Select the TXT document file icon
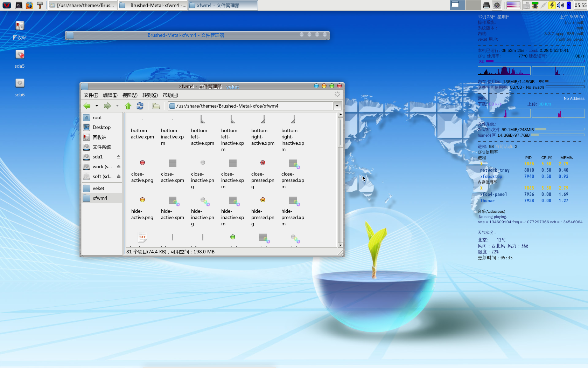This screenshot has height=368, width=588. coord(142,237)
